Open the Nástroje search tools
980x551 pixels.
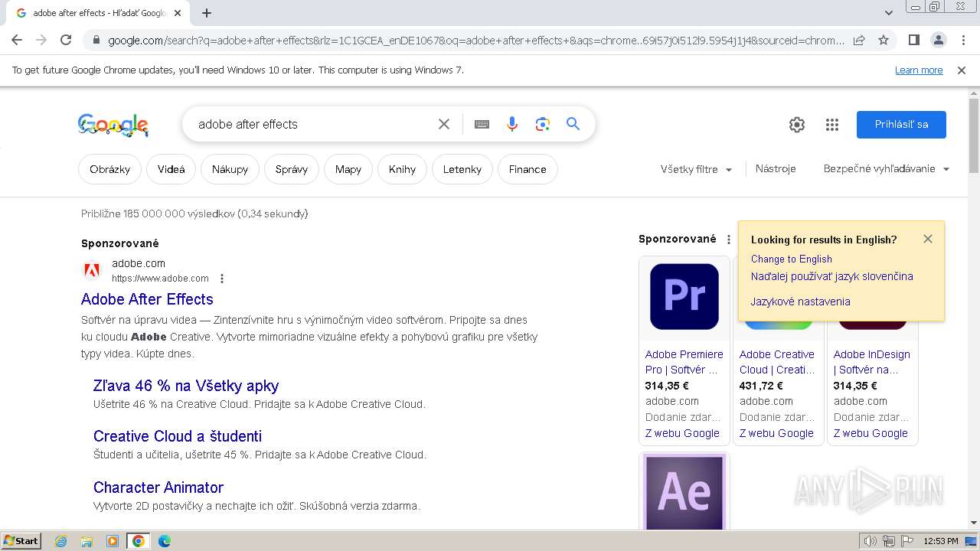coord(776,168)
